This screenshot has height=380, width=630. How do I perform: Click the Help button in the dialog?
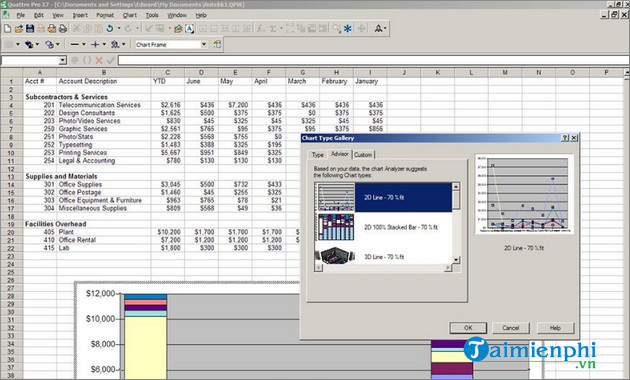point(555,328)
